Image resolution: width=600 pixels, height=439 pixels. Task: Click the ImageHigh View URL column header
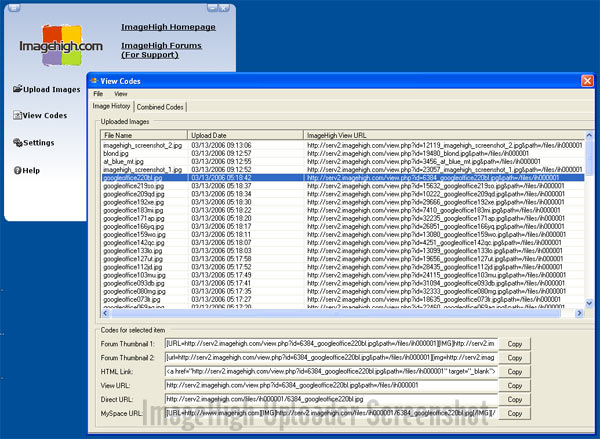pos(444,135)
